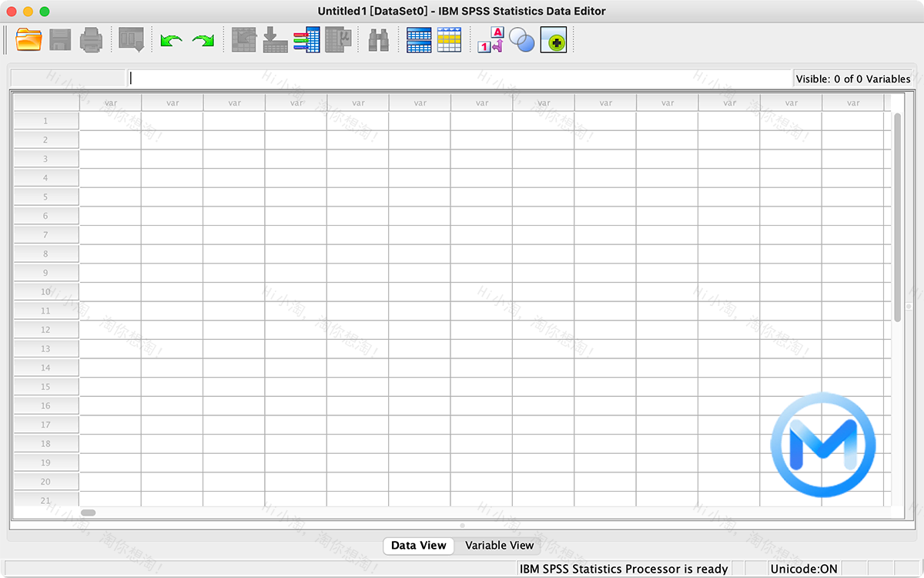924x578 pixels.
Task: Switch to the Variable View tab
Action: pyautogui.click(x=498, y=546)
